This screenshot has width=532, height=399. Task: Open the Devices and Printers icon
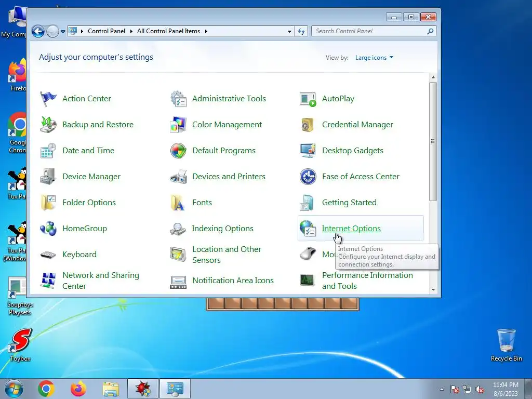point(178,177)
